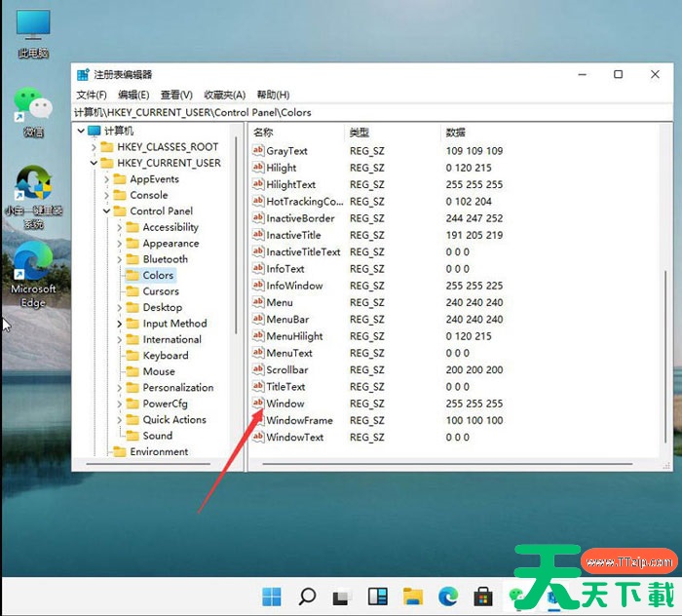
Task: Collapse the Control Panel chevron
Action: (107, 212)
